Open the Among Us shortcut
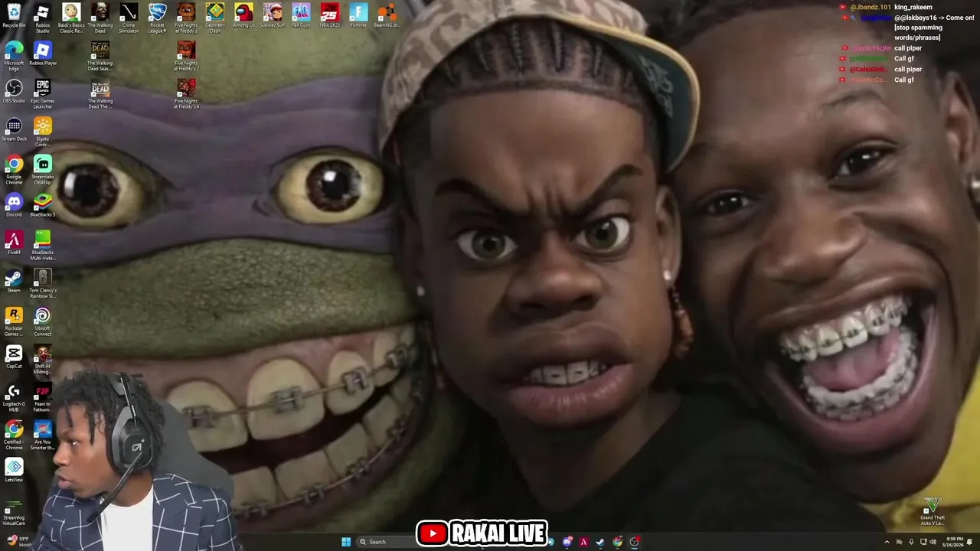The height and width of the screenshot is (551, 980). coord(243,17)
